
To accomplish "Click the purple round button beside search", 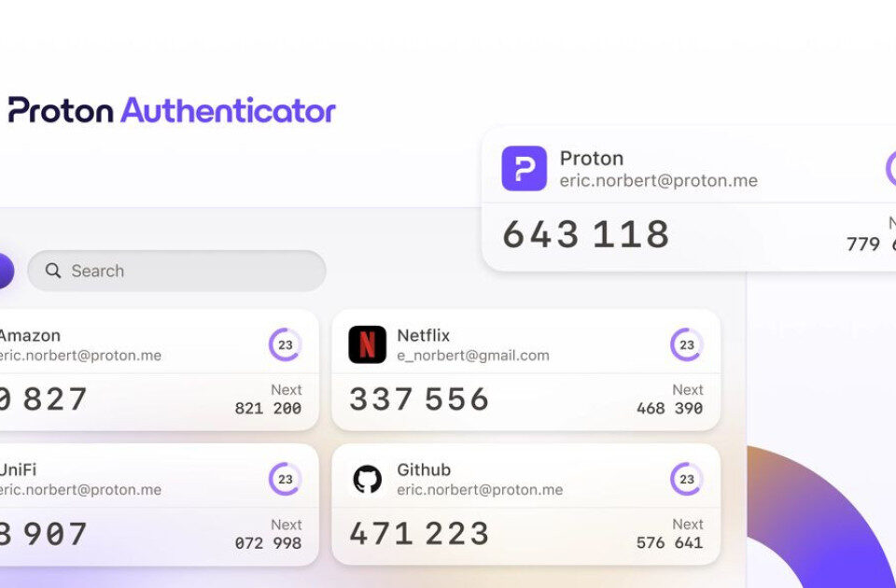I will (x=5, y=271).
